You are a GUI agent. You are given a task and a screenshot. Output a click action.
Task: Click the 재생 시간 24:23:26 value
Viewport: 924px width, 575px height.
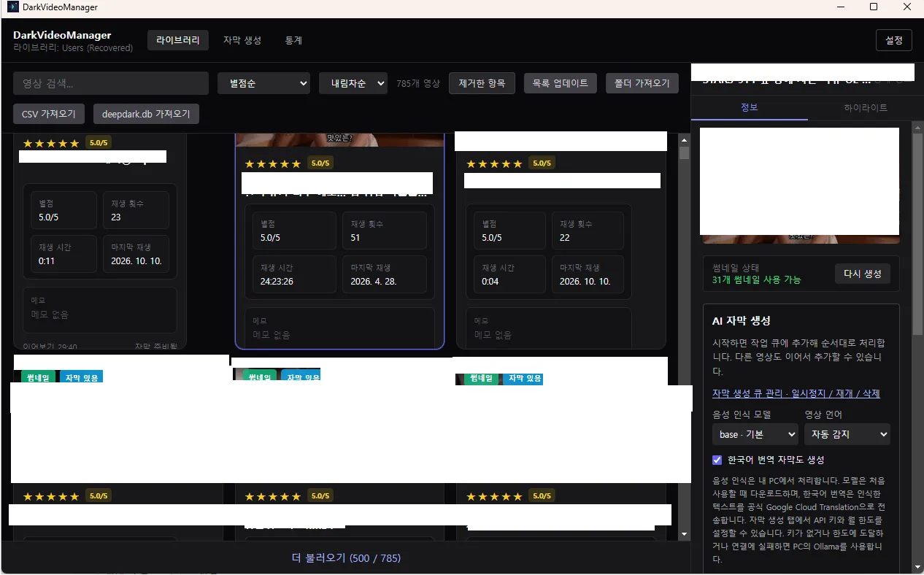coord(277,281)
